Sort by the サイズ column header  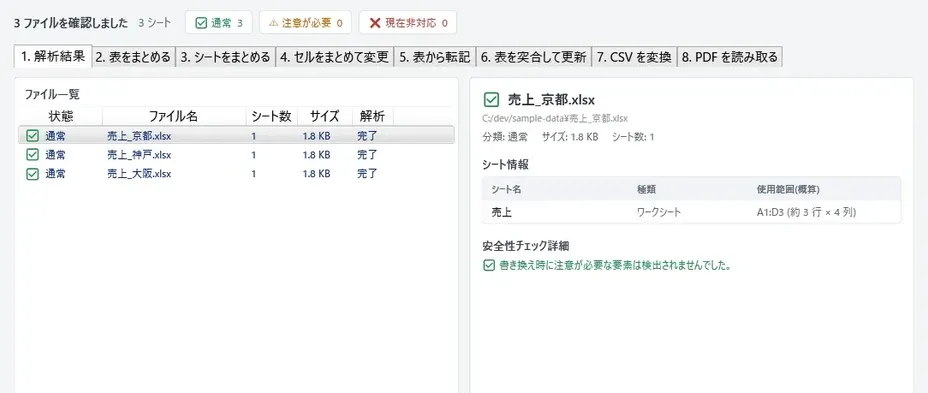pos(324,117)
